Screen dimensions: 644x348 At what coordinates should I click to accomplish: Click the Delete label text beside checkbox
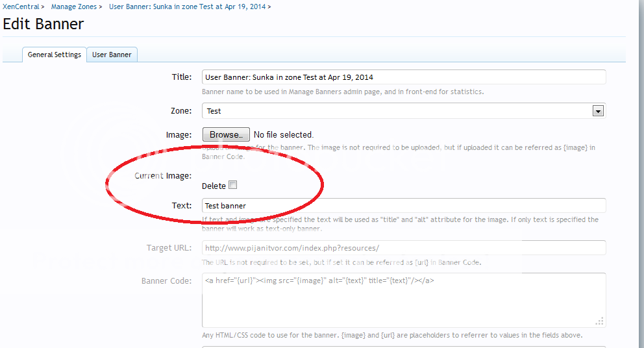[214, 186]
